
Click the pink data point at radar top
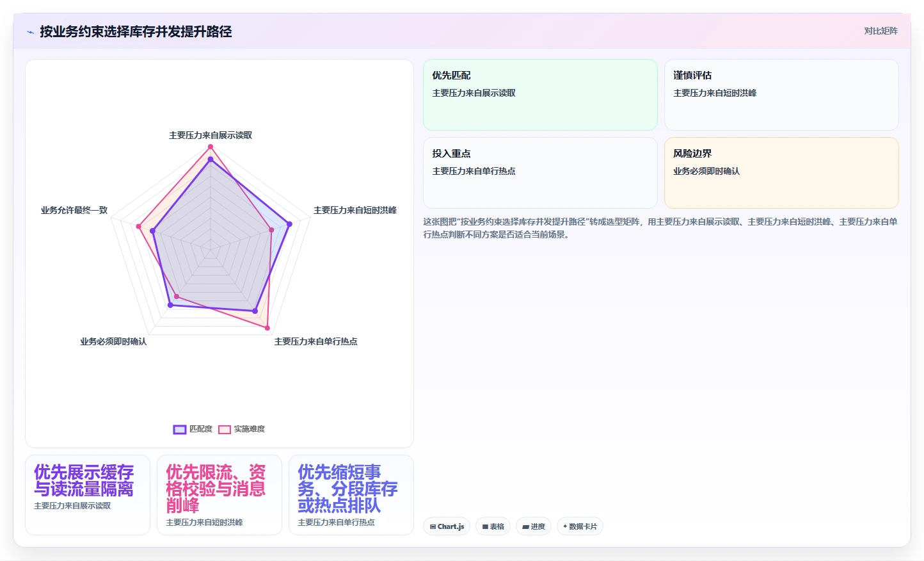click(210, 147)
